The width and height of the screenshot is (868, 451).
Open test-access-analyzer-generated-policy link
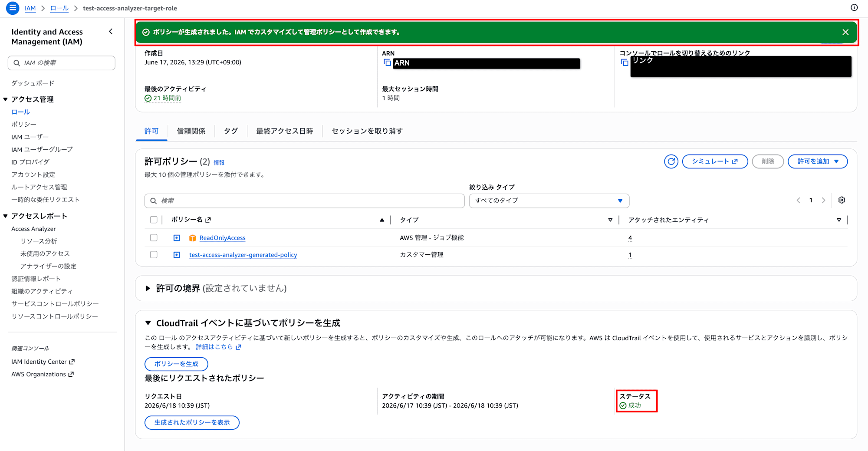coord(243,255)
